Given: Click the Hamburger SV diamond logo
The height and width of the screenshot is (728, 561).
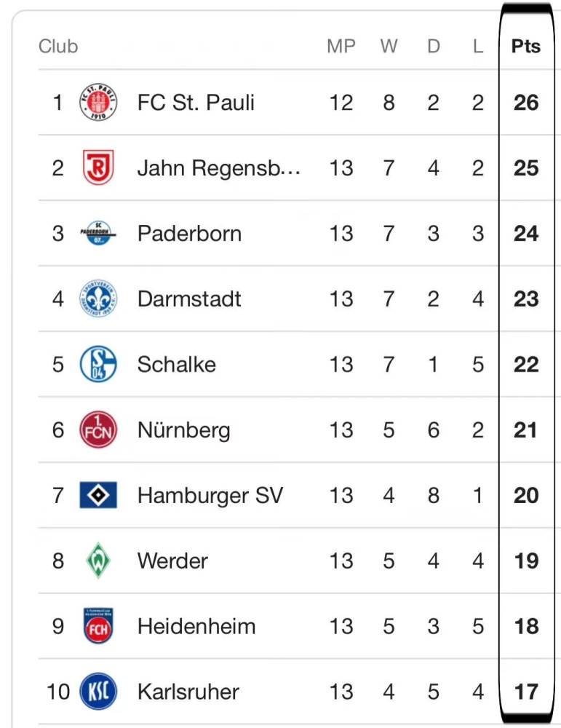Looking at the screenshot, I should pos(98,495).
